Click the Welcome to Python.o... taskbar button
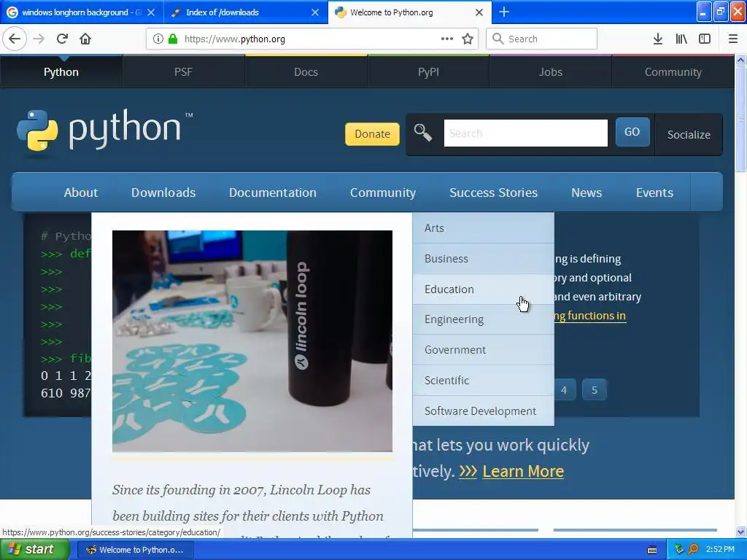 135,550
